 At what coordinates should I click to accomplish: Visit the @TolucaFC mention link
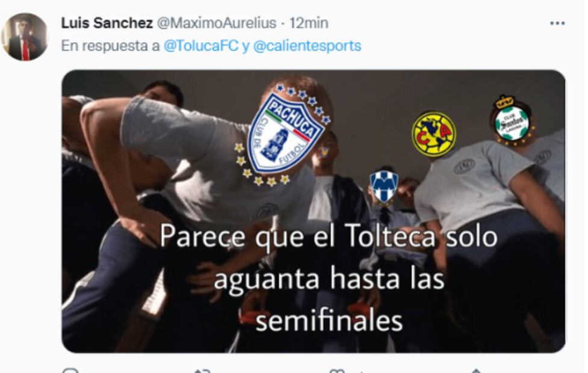[201, 46]
